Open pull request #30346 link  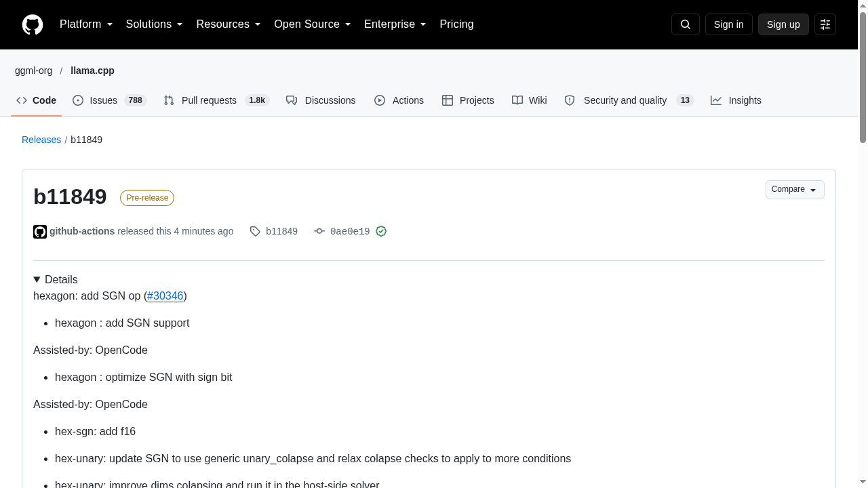(x=165, y=296)
